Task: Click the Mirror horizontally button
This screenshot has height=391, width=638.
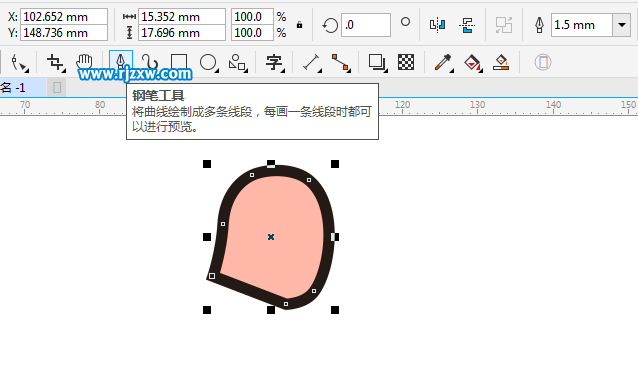Action: point(437,25)
